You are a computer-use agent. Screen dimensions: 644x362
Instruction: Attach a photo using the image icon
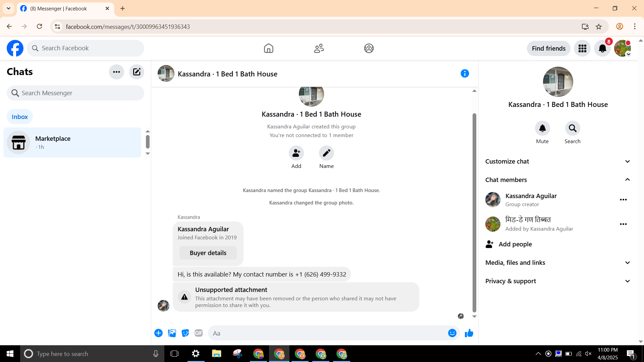(x=172, y=333)
